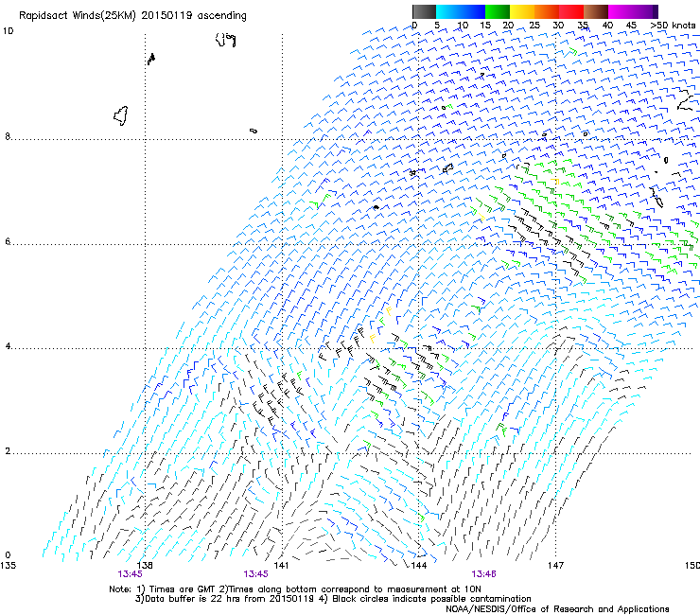The image size is (700, 615).
Task: Click the cyan 5-10 knots legend swatch
Action: click(448, 11)
